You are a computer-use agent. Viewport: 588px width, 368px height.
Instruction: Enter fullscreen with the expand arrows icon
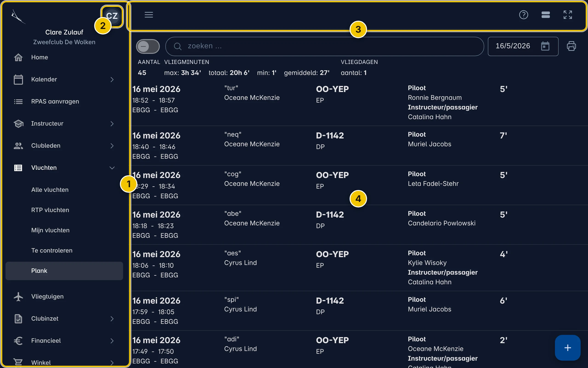[568, 15]
